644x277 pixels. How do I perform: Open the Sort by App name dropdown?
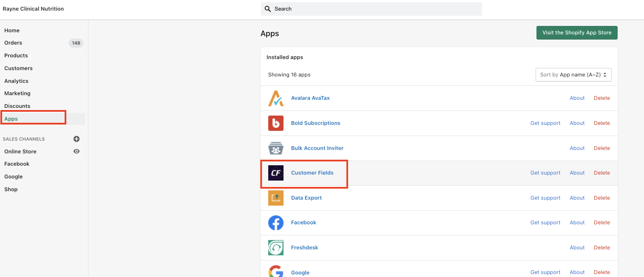pyautogui.click(x=573, y=75)
